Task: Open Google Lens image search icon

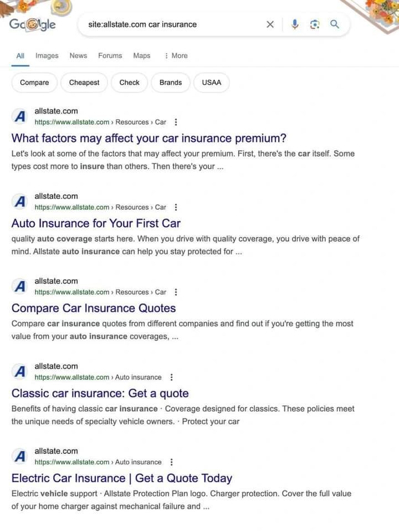Action: (315, 24)
